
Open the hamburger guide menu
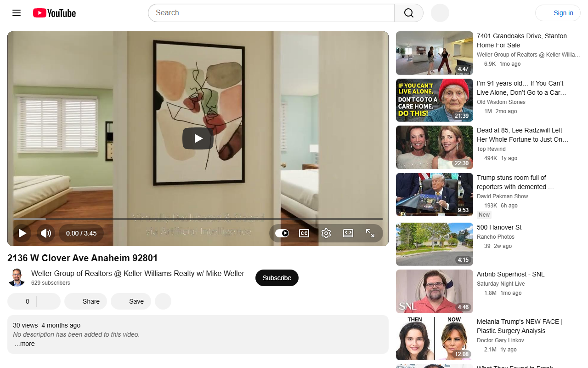[x=17, y=13]
